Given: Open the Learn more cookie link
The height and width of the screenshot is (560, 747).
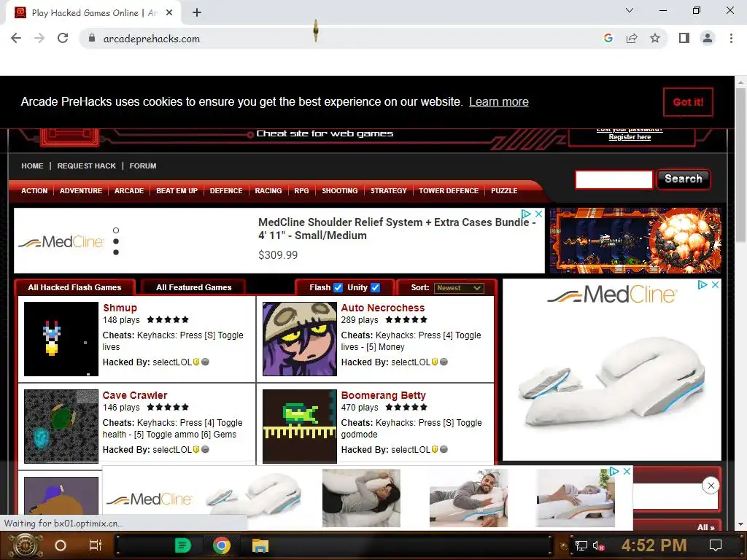Looking at the screenshot, I should pos(498,102).
